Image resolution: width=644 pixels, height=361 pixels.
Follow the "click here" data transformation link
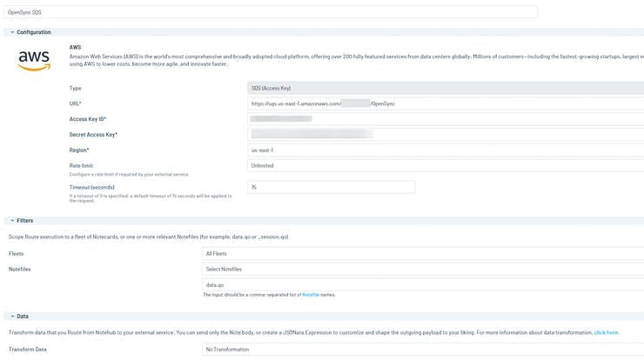tap(606, 331)
